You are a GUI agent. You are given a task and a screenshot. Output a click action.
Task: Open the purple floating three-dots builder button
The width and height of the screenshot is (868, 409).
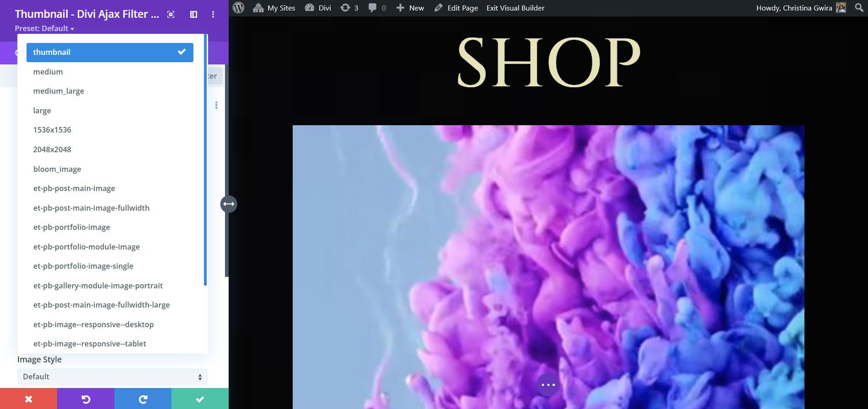click(x=548, y=385)
